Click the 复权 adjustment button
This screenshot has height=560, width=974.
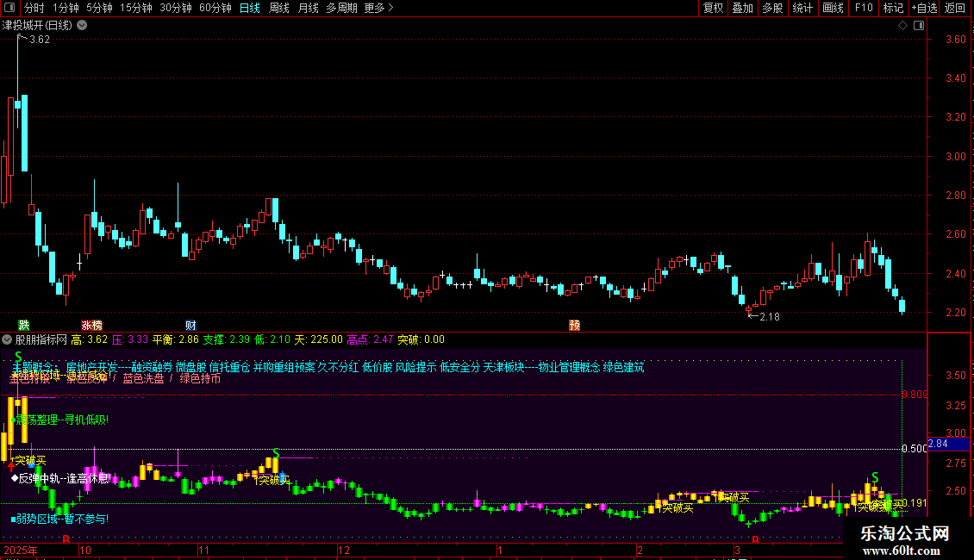tap(714, 9)
